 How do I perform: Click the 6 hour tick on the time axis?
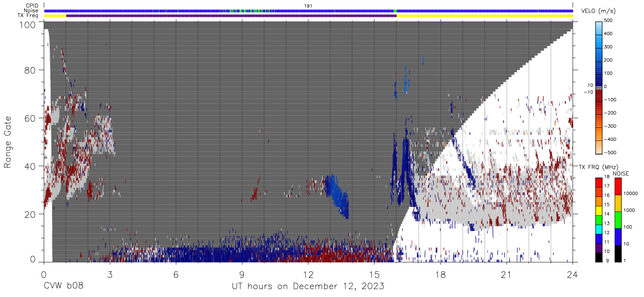176,274
